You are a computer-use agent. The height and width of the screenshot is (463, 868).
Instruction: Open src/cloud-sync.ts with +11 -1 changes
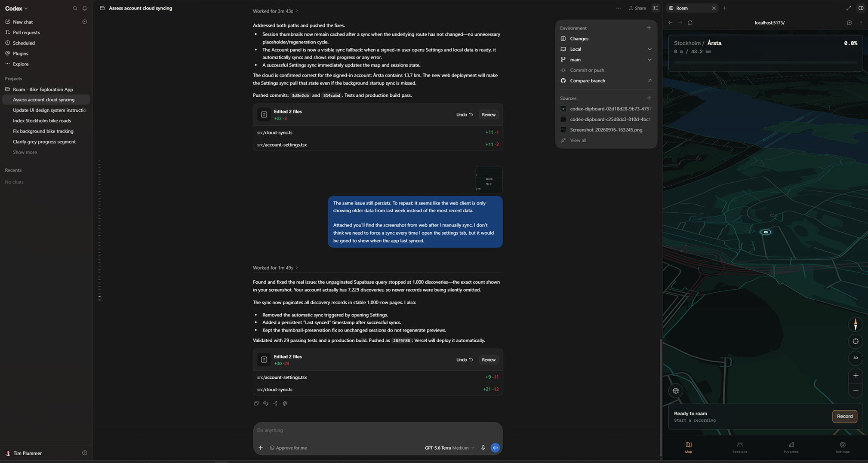(x=378, y=132)
